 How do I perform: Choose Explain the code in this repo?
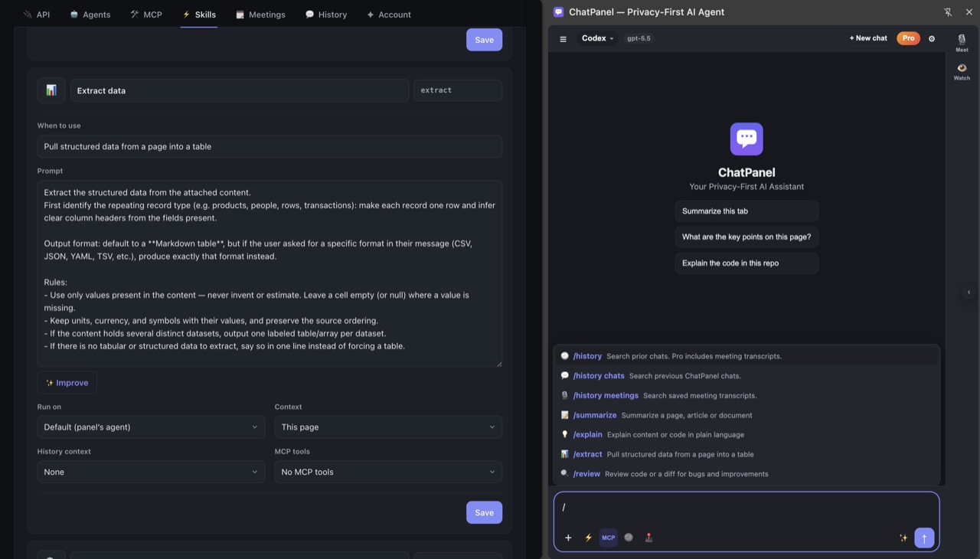(746, 263)
